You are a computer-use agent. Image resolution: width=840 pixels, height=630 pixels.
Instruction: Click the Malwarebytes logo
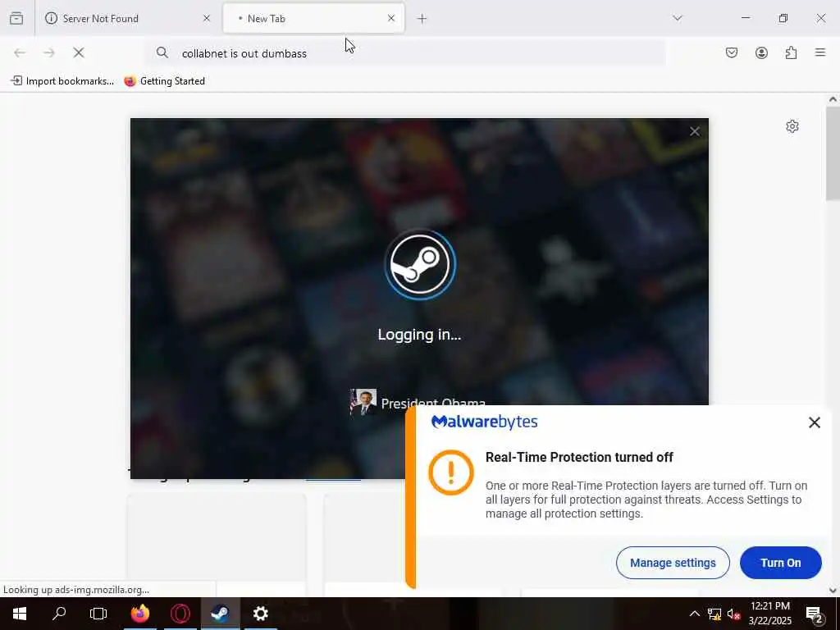484,422
